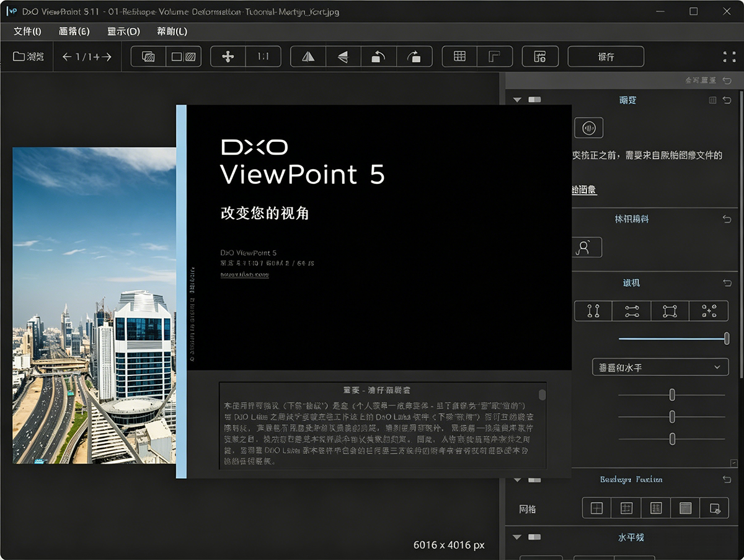Collapse the grid palette disclosure triangle
The height and width of the screenshot is (560, 744).
pos(517,479)
